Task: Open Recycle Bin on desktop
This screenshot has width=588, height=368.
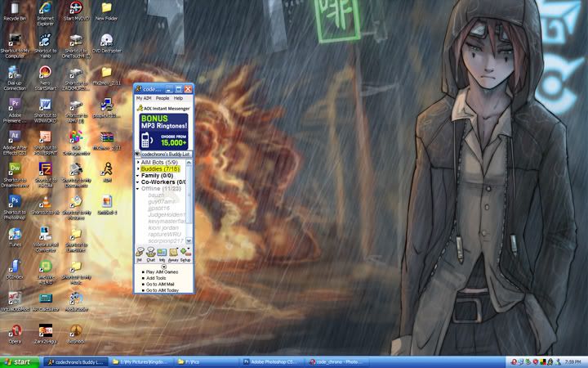Action: [x=15, y=11]
